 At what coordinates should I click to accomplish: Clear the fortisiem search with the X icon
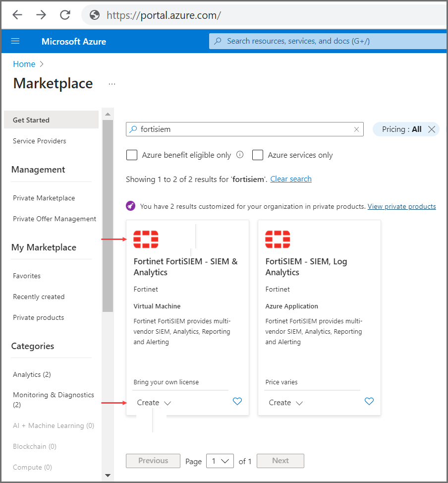tap(356, 129)
